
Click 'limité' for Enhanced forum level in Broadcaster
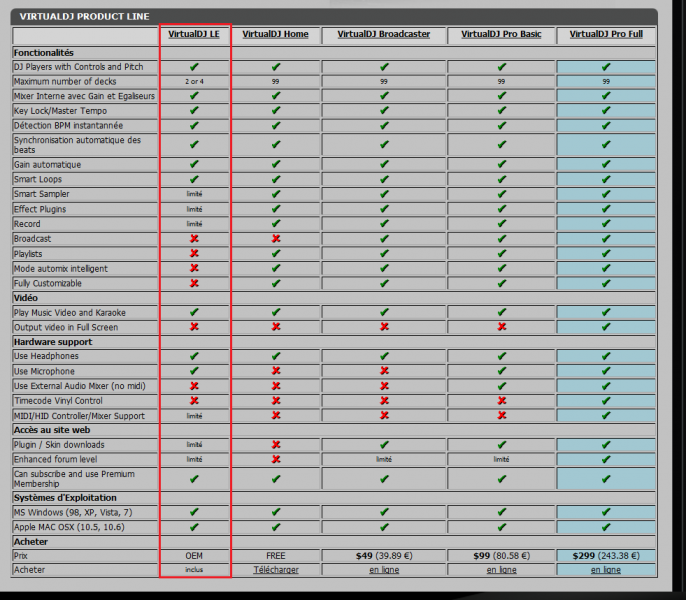click(x=384, y=460)
